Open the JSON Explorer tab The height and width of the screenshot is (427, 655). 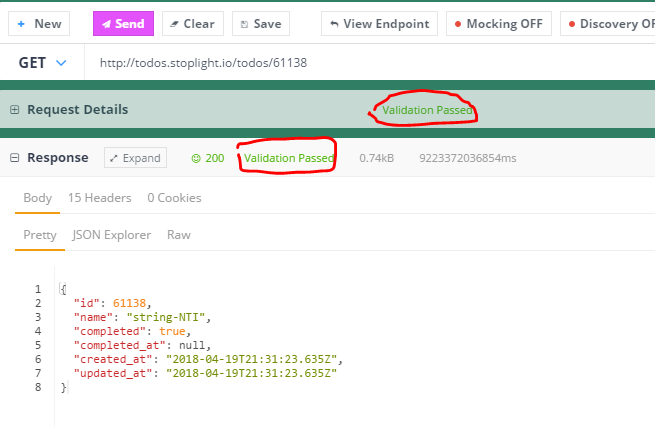112,235
